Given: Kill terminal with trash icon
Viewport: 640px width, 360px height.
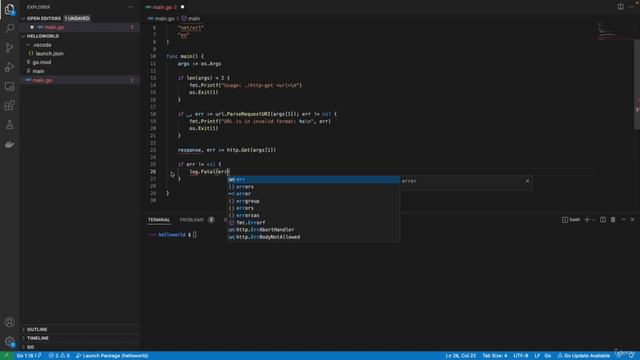Looking at the screenshot, I should pos(613,220).
